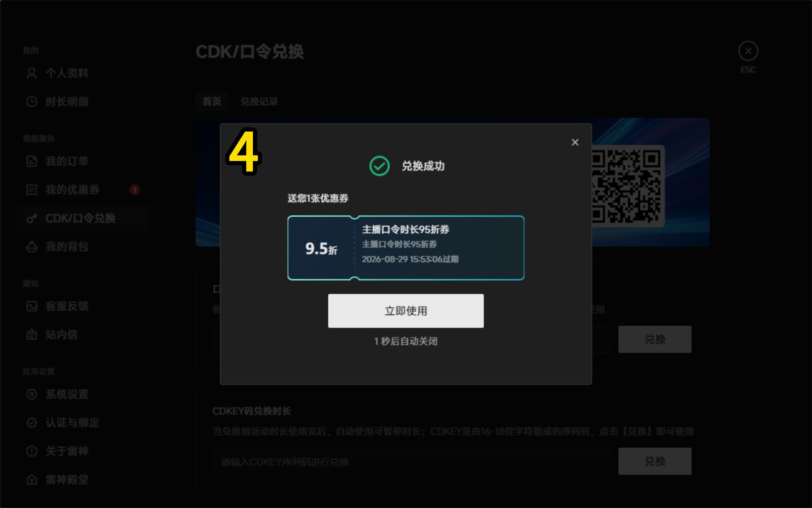
Task: Click the CDKEY码兑换时长 heading
Action: [x=252, y=411]
